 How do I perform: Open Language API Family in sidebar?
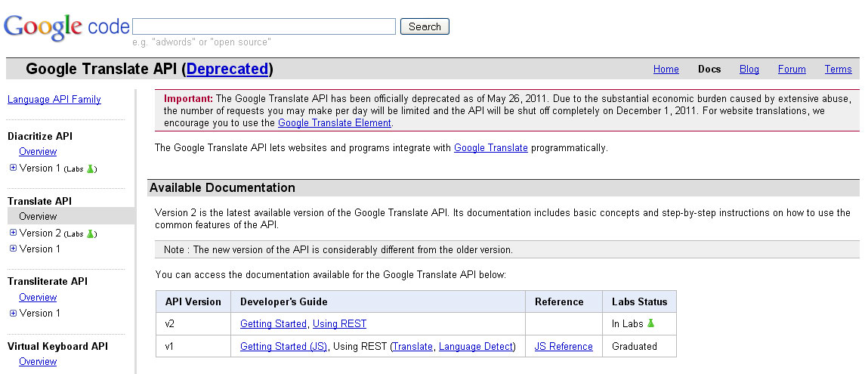(54, 100)
